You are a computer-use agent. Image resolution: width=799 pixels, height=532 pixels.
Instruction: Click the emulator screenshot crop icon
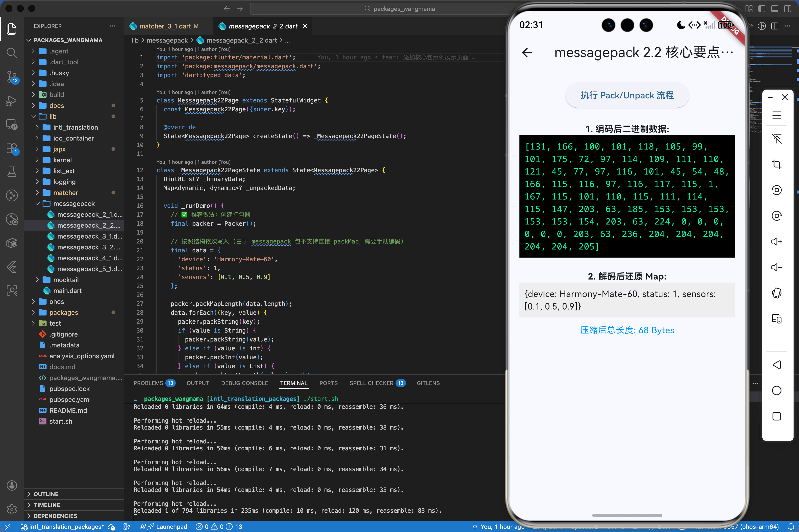point(776,165)
